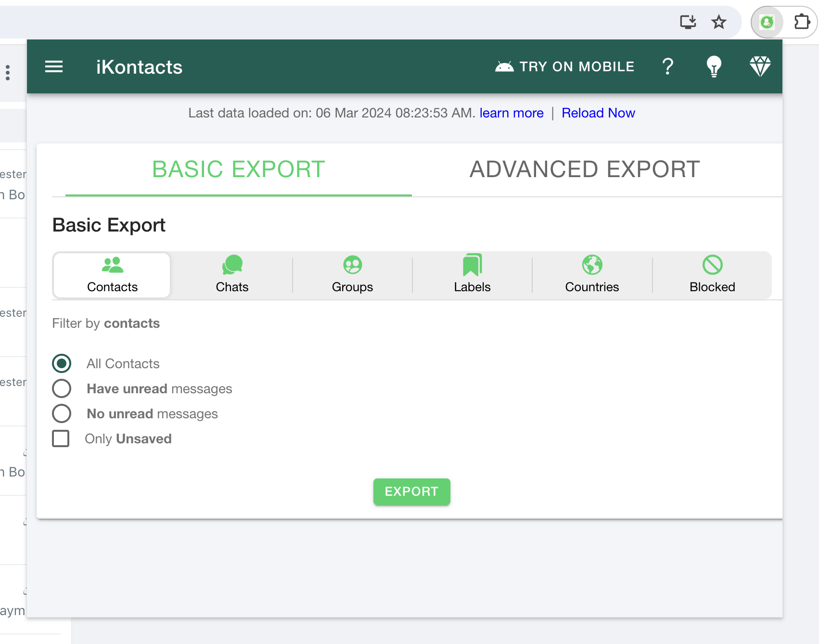Choose the All Contacts radio option

[62, 363]
